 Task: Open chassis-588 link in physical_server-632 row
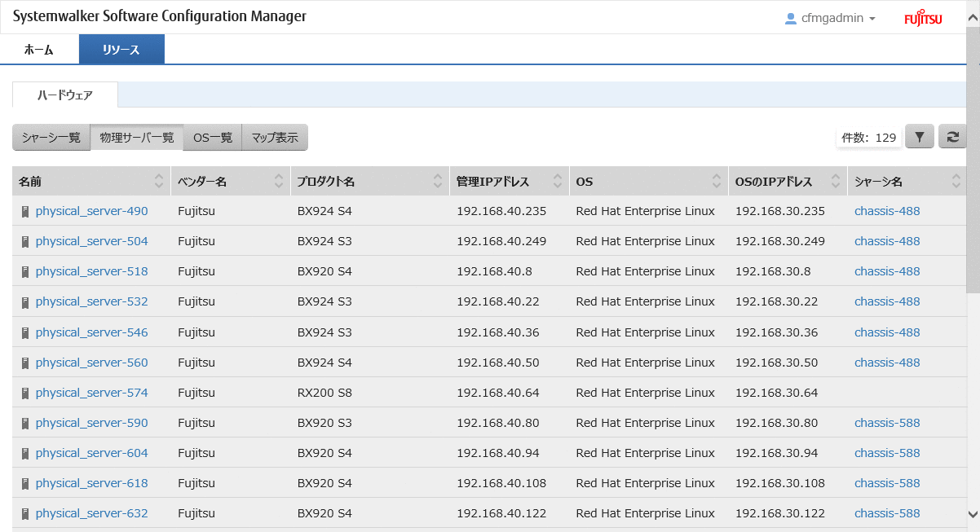[x=887, y=513]
